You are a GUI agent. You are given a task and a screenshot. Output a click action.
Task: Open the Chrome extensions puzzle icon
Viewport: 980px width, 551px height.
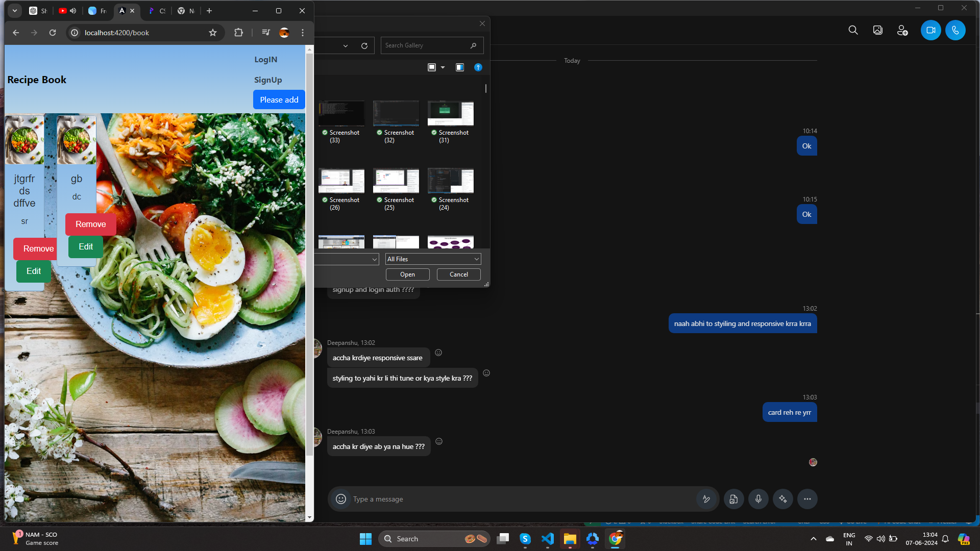(238, 33)
